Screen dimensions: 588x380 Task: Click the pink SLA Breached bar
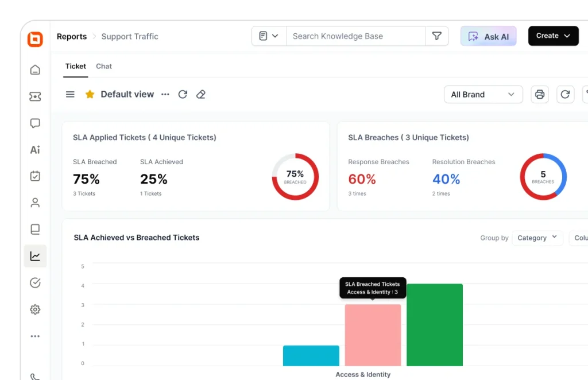click(373, 335)
